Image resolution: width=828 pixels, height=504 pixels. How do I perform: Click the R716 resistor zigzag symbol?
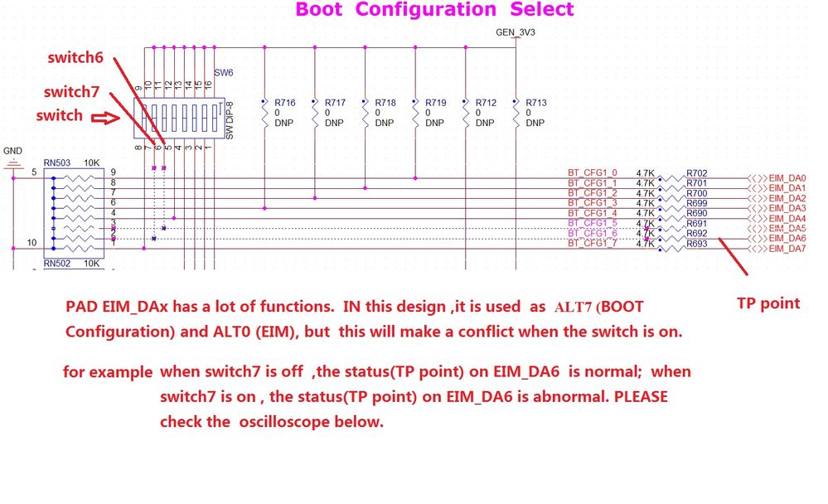coord(264,113)
